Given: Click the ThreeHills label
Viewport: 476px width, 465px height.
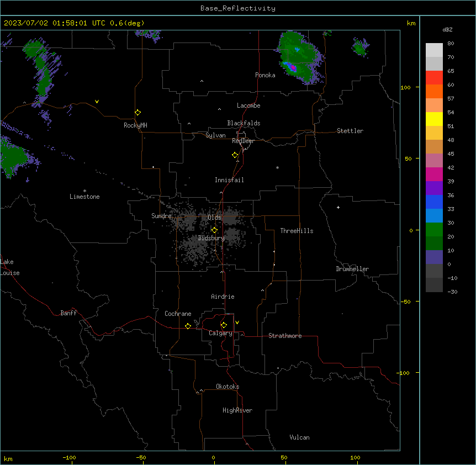Looking at the screenshot, I should [x=297, y=231].
